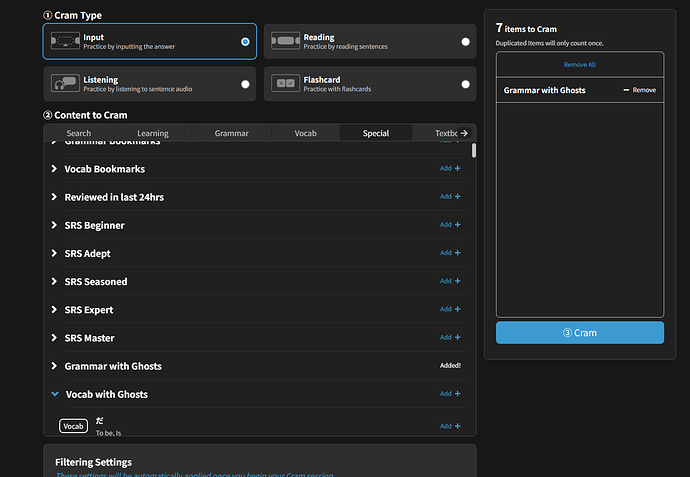The height and width of the screenshot is (477, 690).
Task: Click the SRS Master label
Action: pos(89,338)
